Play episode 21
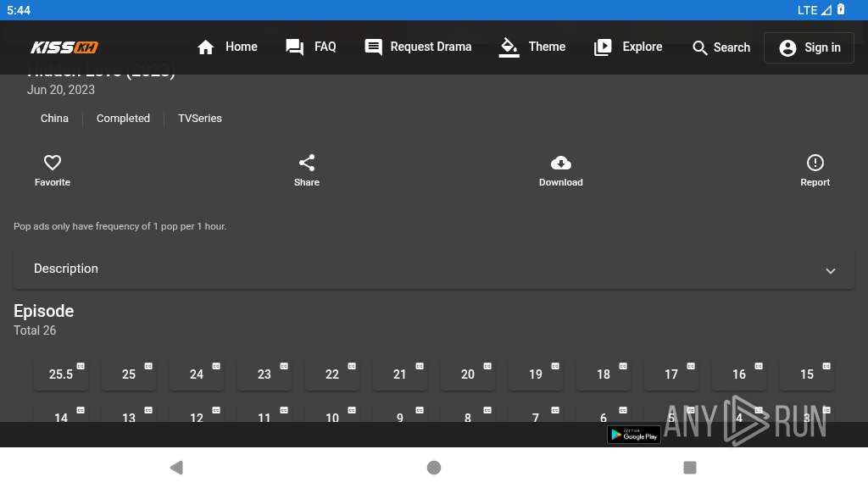868x488 pixels. [400, 374]
